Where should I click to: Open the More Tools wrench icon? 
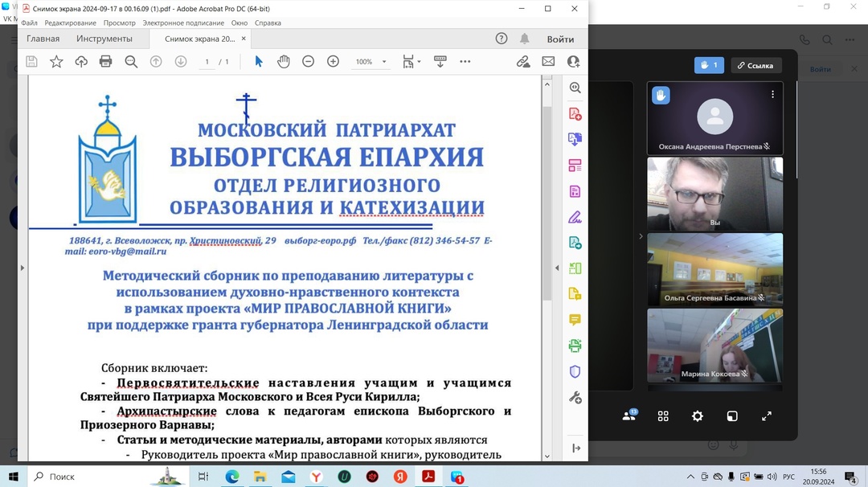[575, 397]
